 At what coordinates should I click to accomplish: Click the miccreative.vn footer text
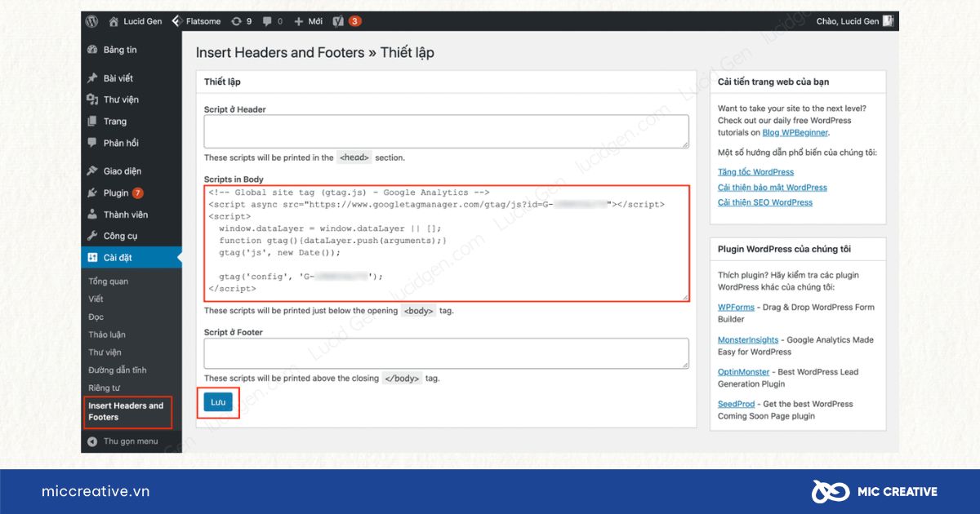tap(96, 491)
